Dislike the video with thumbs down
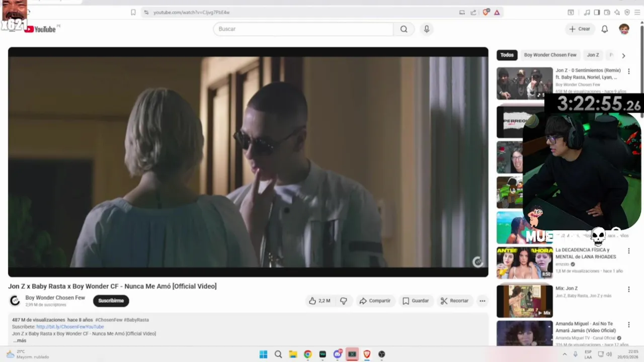 (344, 301)
